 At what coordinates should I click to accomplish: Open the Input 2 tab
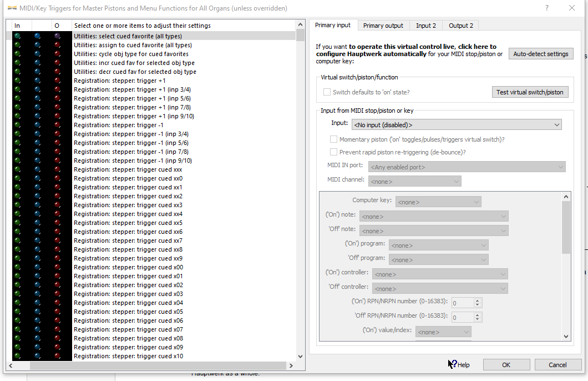coord(425,26)
